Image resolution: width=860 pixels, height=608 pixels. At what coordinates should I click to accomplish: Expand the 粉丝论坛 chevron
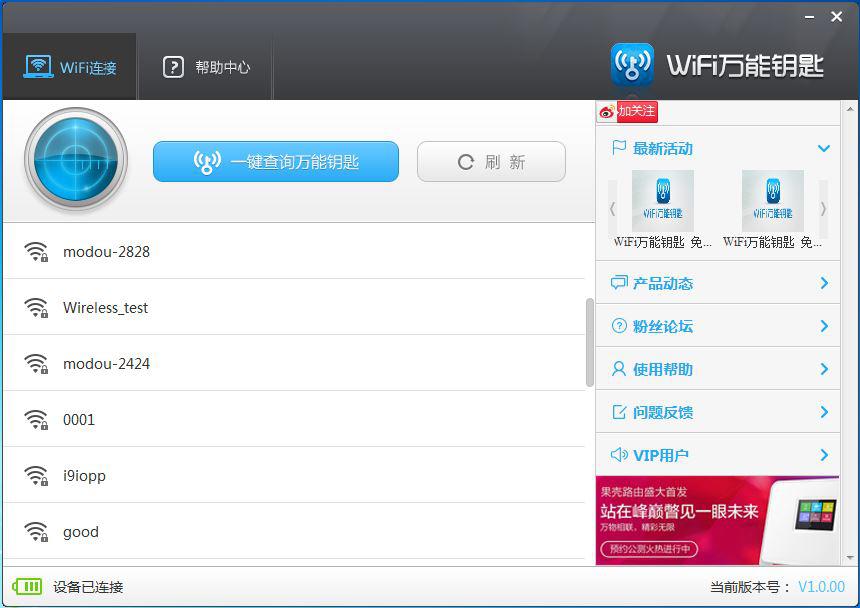point(824,326)
